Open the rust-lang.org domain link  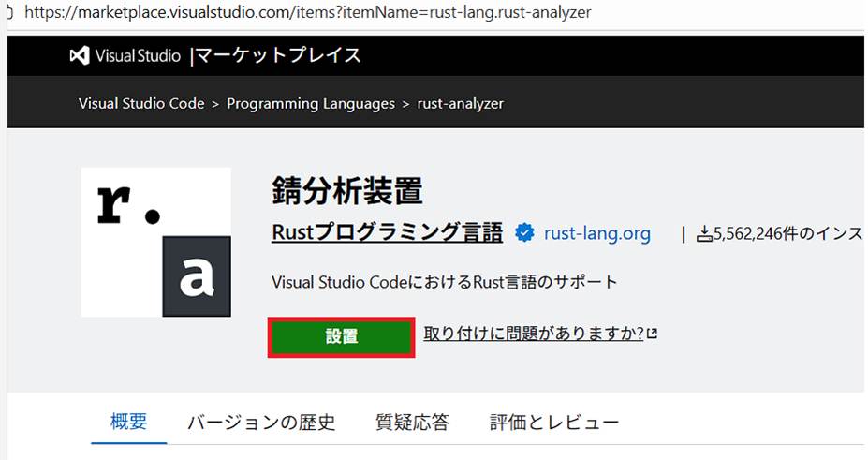click(596, 233)
